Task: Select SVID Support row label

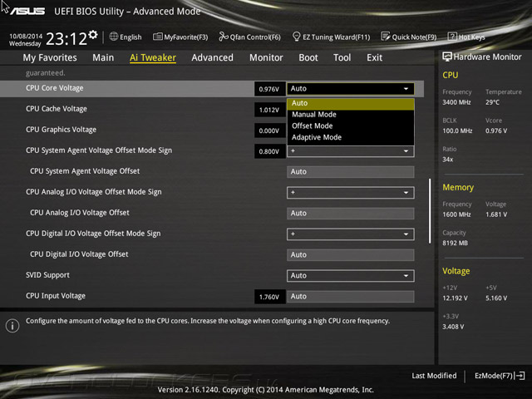Action: pyautogui.click(x=47, y=275)
